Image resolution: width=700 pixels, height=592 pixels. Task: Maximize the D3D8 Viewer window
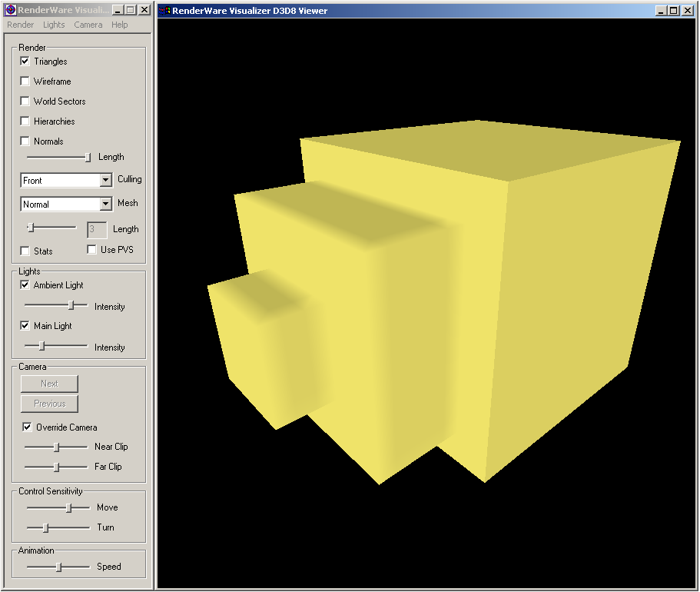pyautogui.click(x=674, y=11)
